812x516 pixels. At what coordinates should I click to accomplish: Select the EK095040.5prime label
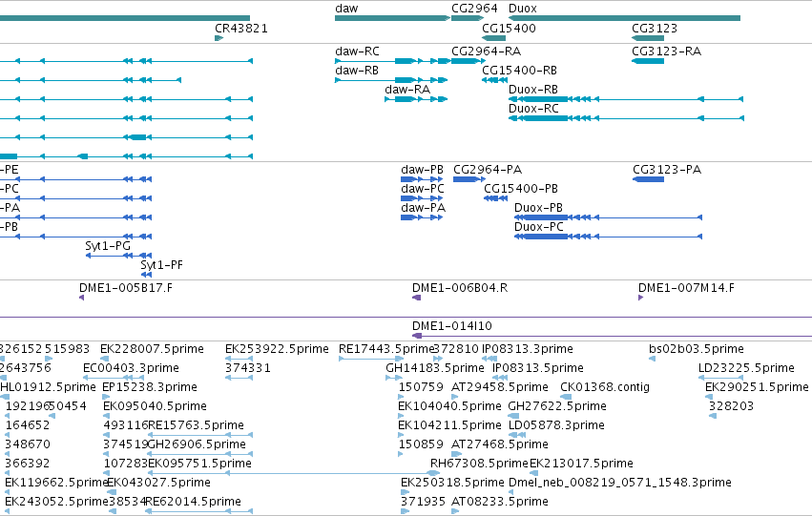(x=155, y=406)
